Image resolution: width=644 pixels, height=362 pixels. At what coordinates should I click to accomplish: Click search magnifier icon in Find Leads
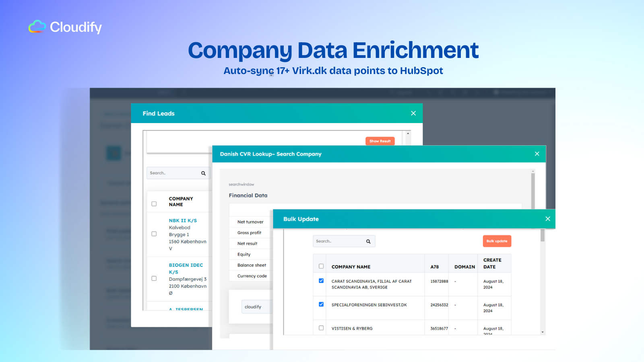[x=203, y=173]
